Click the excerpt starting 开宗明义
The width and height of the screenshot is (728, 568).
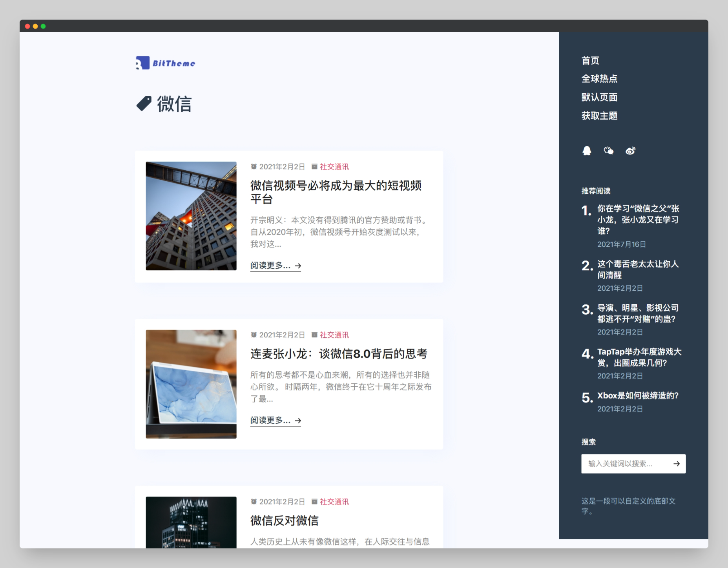pyautogui.click(x=339, y=232)
